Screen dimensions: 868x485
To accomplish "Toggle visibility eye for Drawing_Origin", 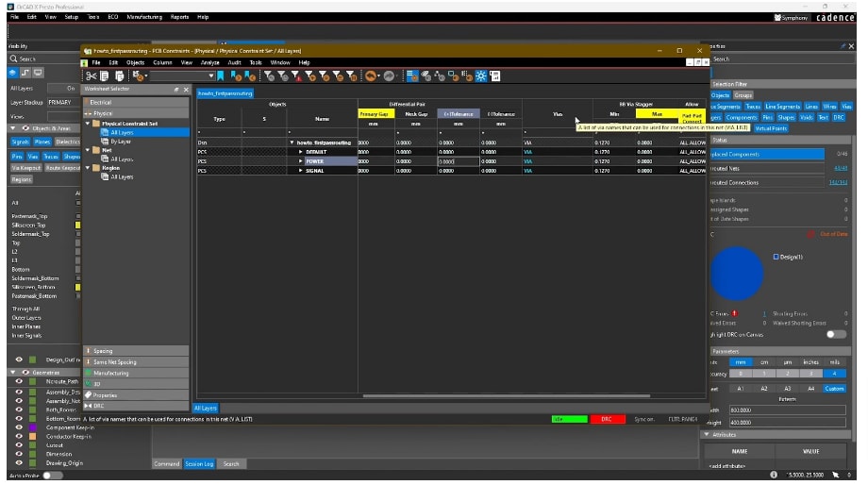I will (19, 463).
